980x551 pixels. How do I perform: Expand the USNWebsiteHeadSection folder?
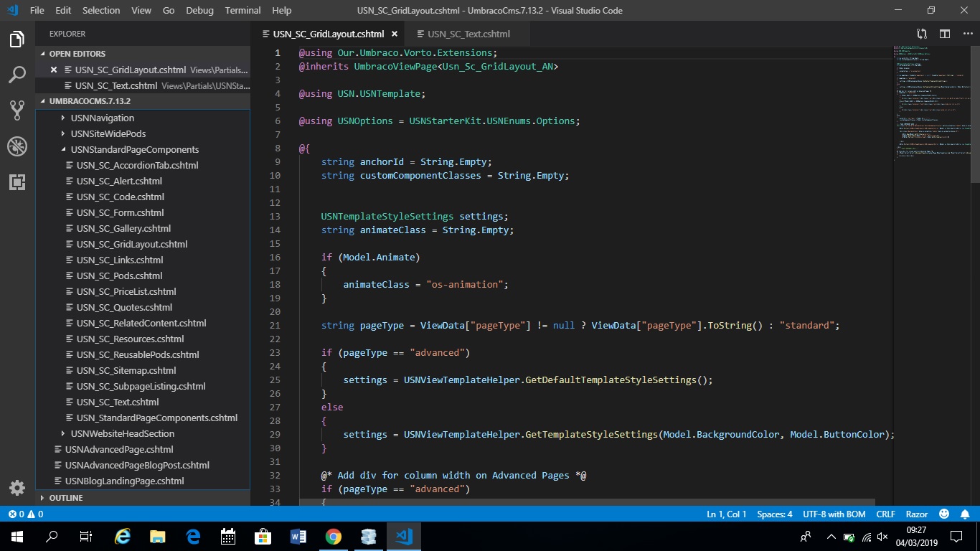pyautogui.click(x=122, y=433)
